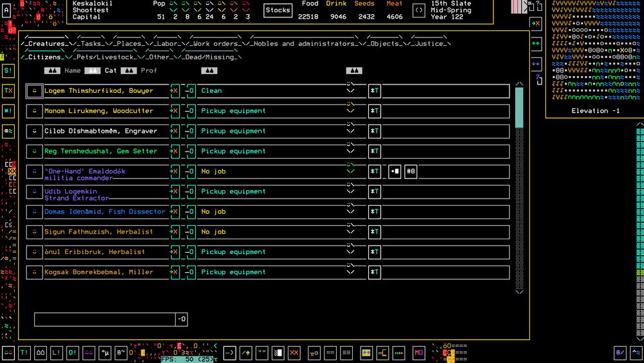Toggle the *T button for Domas Idenâmid
This screenshot has height=363, width=644.
(x=375, y=211)
